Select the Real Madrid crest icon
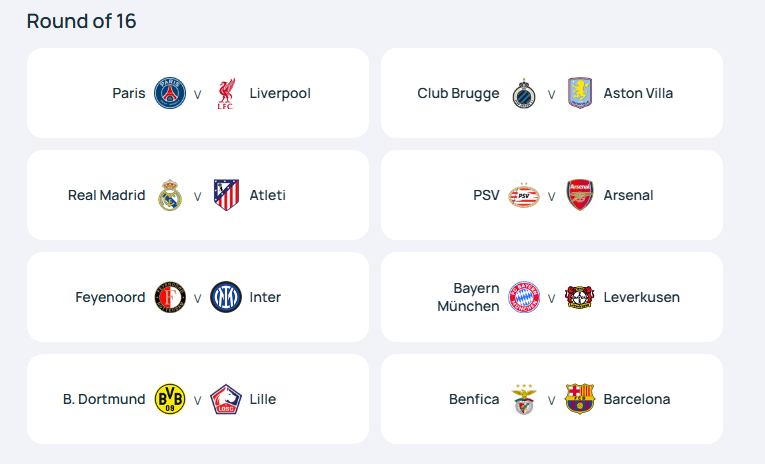 (x=170, y=195)
